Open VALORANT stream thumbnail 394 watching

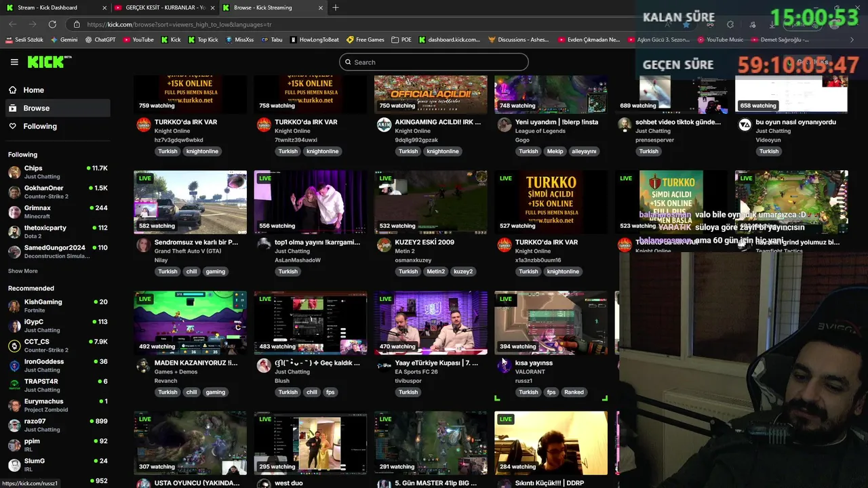551,323
